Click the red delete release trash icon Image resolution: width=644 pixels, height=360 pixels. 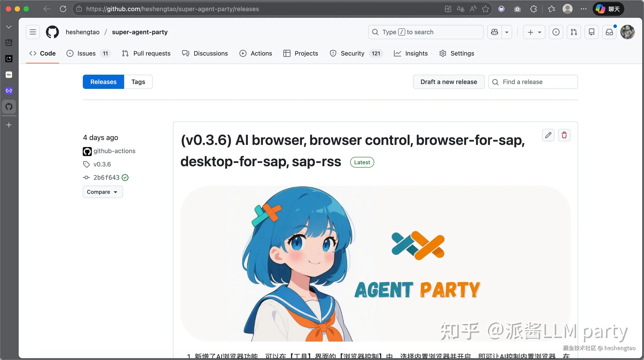564,135
